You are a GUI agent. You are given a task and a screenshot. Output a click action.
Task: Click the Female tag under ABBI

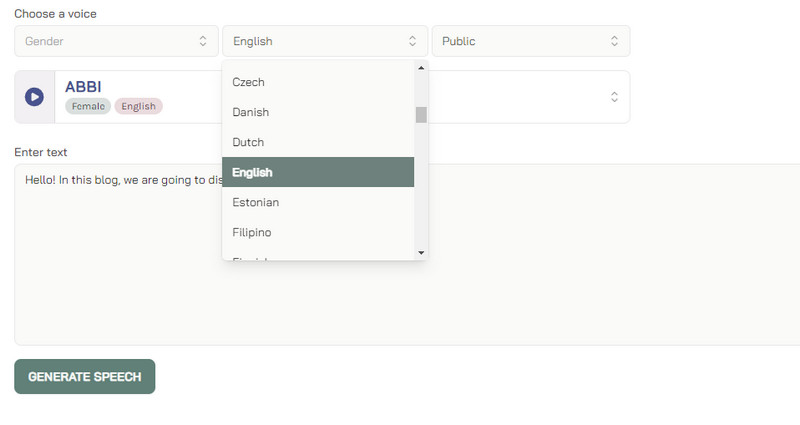click(88, 106)
